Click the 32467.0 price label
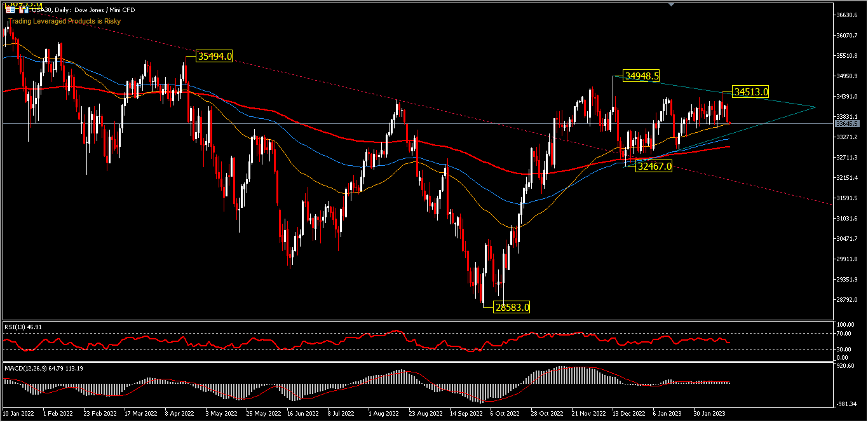868x422 pixels. click(x=654, y=167)
